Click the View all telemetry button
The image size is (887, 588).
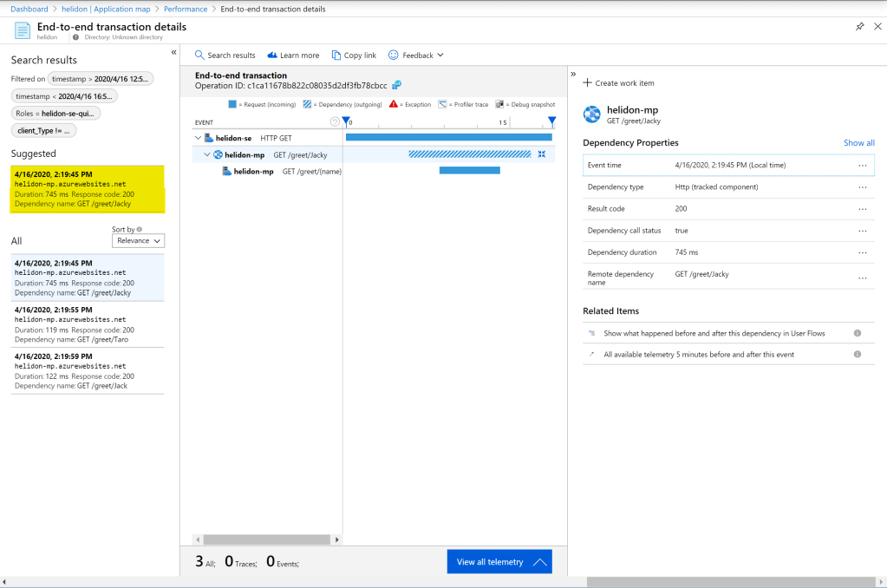499,562
